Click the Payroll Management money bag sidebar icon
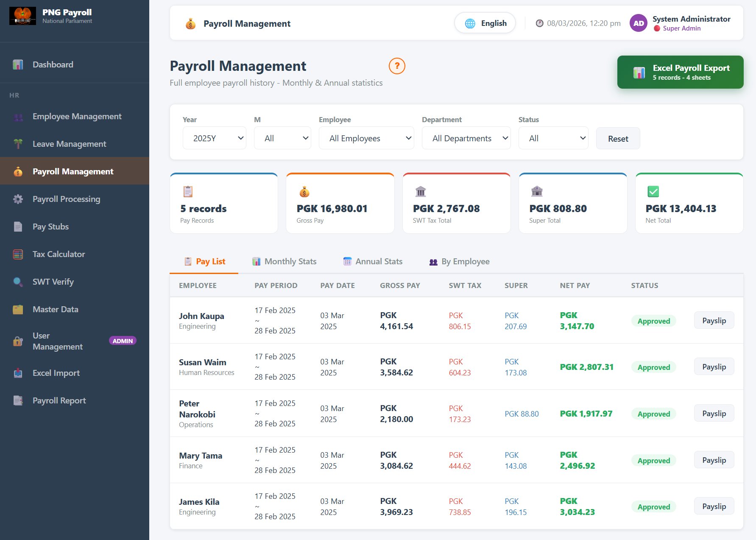The height and width of the screenshot is (540, 756). pos(18,172)
